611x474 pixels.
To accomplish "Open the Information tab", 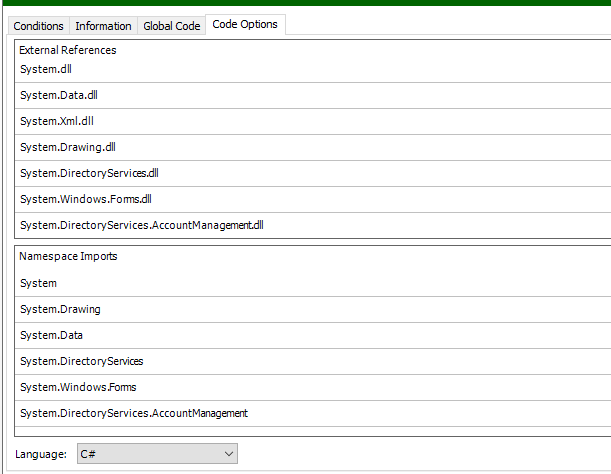I will tap(103, 26).
